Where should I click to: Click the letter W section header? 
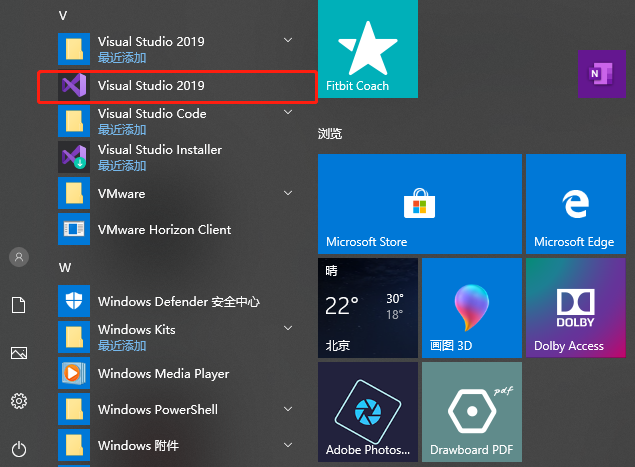point(65,268)
